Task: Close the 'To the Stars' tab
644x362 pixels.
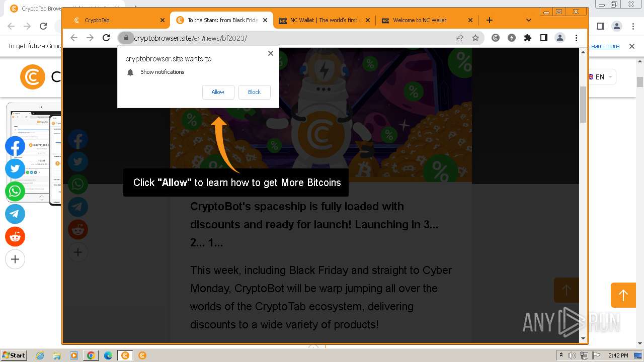Action: click(x=265, y=20)
